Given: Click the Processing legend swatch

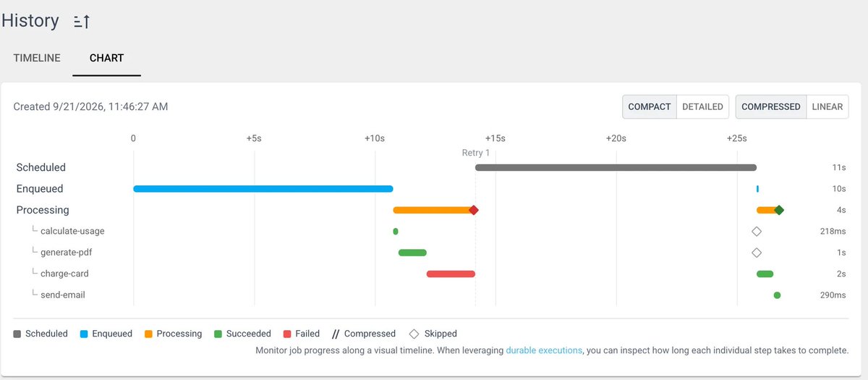Looking at the screenshot, I should (149, 334).
